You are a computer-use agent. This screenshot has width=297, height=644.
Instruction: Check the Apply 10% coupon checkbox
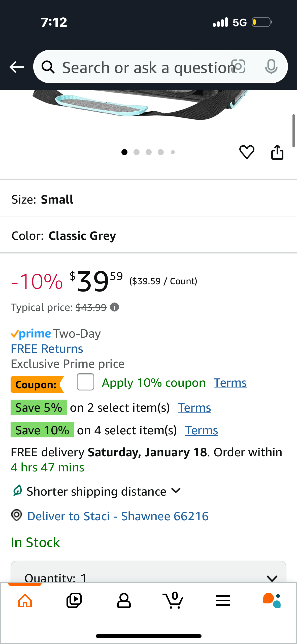click(86, 382)
